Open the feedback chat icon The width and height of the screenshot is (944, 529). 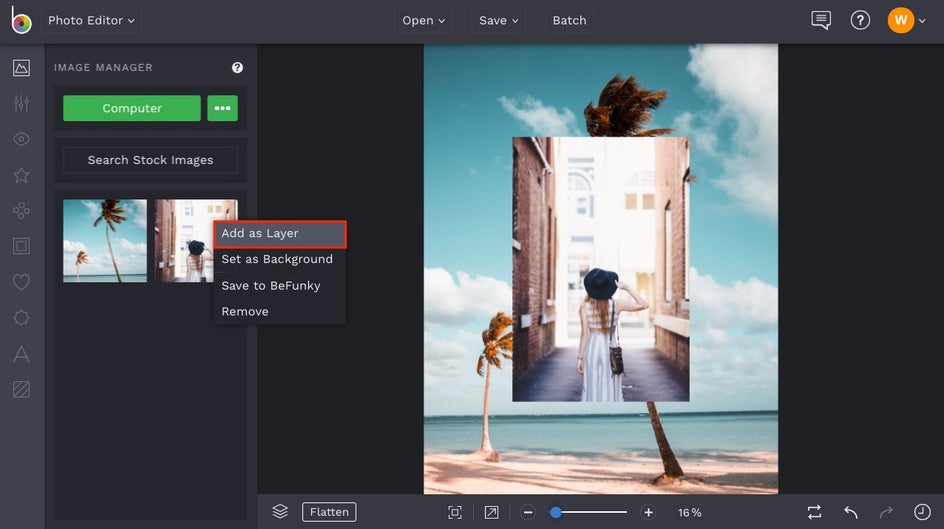click(x=821, y=20)
